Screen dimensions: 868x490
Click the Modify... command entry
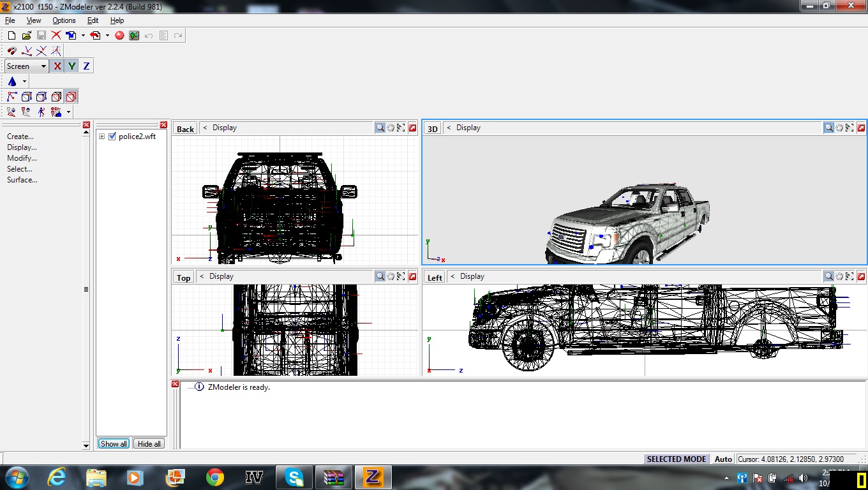[x=22, y=158]
